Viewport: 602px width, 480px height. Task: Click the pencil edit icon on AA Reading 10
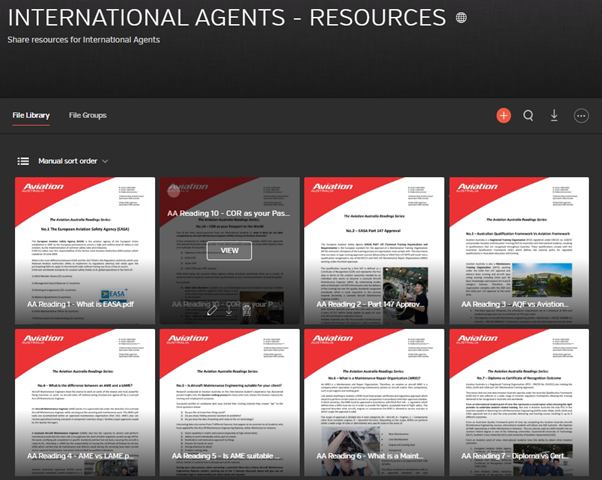pos(212,310)
